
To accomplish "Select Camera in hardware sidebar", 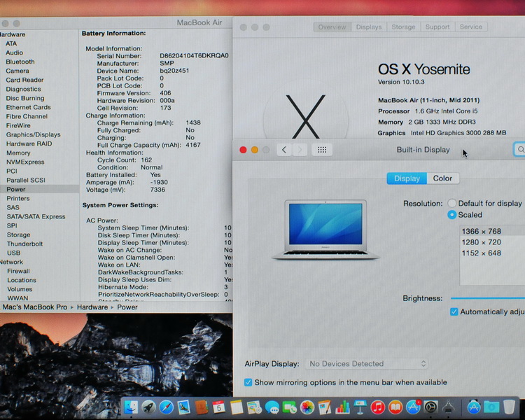I will tap(17, 71).
